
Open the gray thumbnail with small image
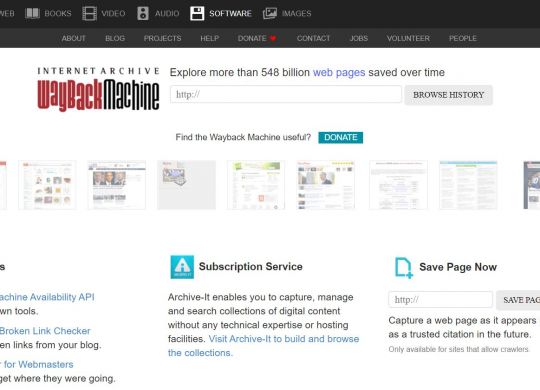click(x=187, y=185)
